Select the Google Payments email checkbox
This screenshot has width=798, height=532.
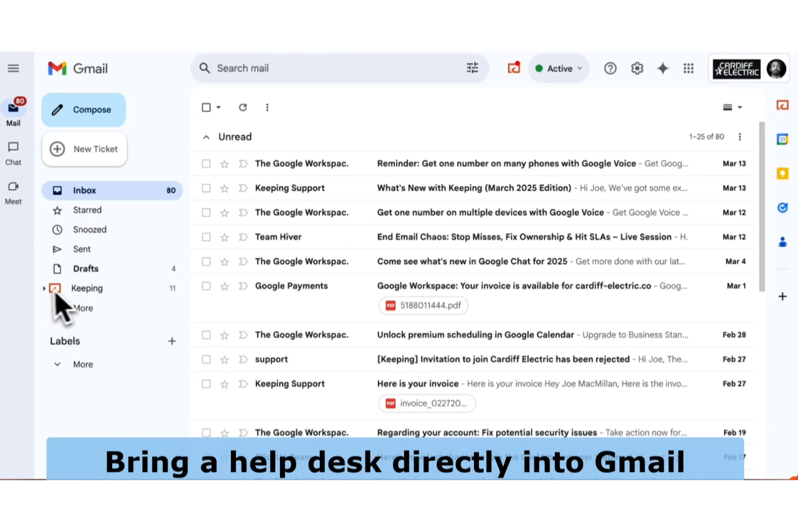pos(206,286)
